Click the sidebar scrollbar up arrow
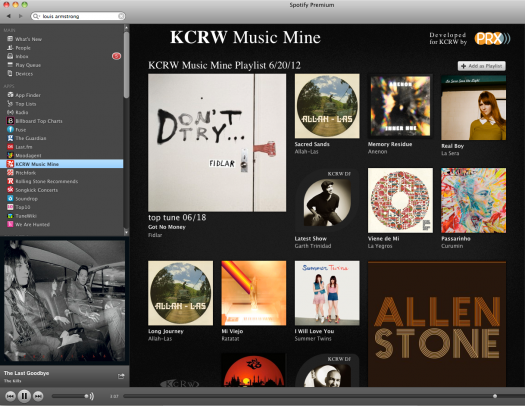525x406 pixels. (x=126, y=27)
